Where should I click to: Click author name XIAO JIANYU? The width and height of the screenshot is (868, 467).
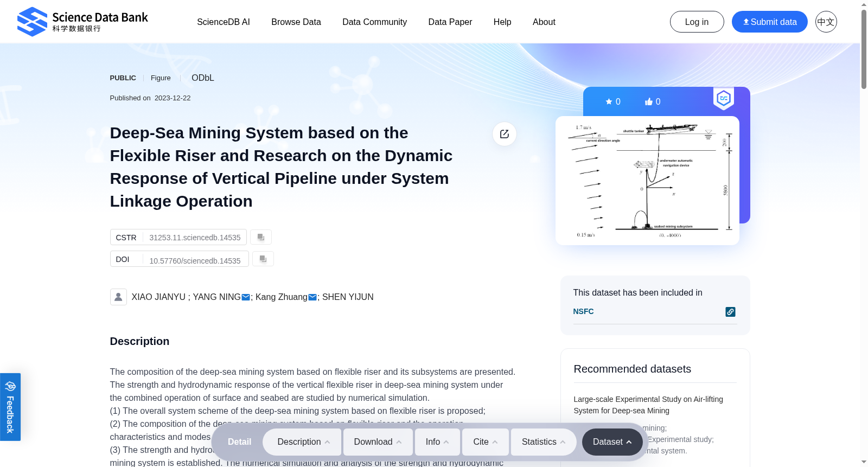[158, 297]
